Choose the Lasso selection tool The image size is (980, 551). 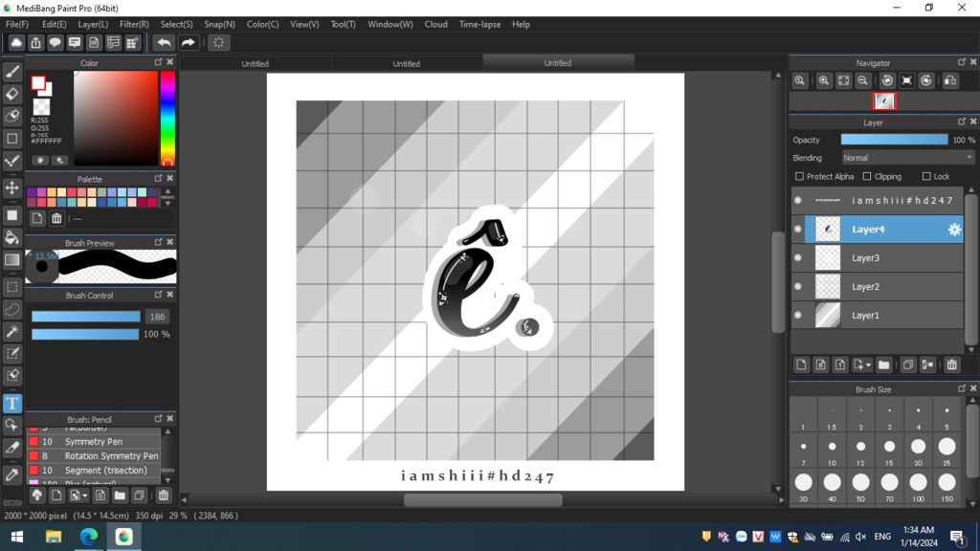11,309
